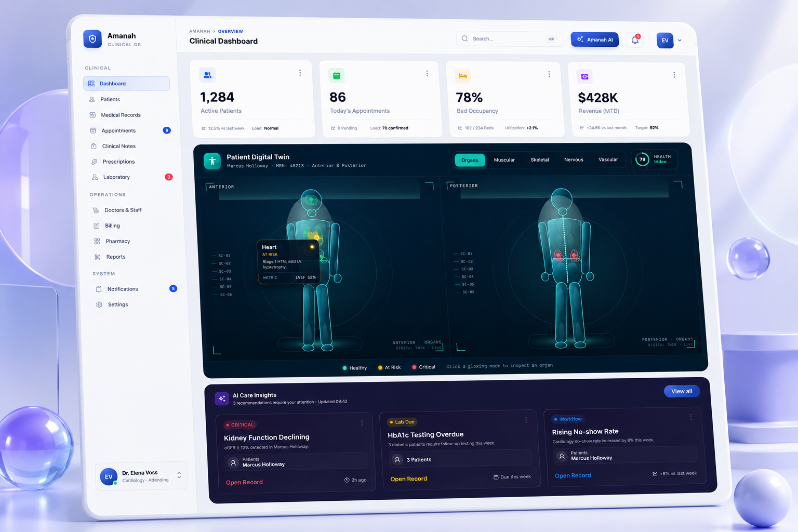Click the AI Care Insights sparkle icon
Screen dimensions: 798x532
pyautogui.click(x=222, y=398)
